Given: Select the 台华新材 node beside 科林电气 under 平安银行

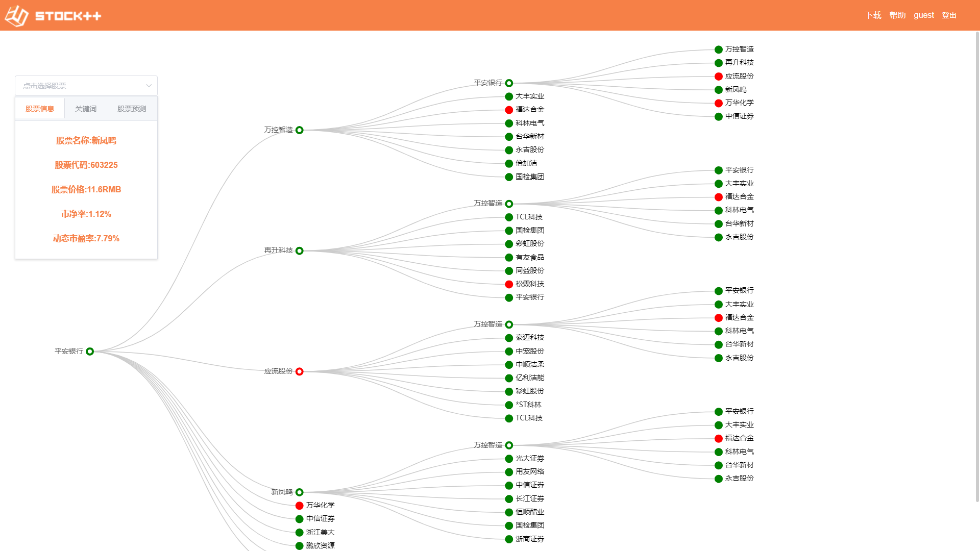Looking at the screenshot, I should [x=509, y=137].
